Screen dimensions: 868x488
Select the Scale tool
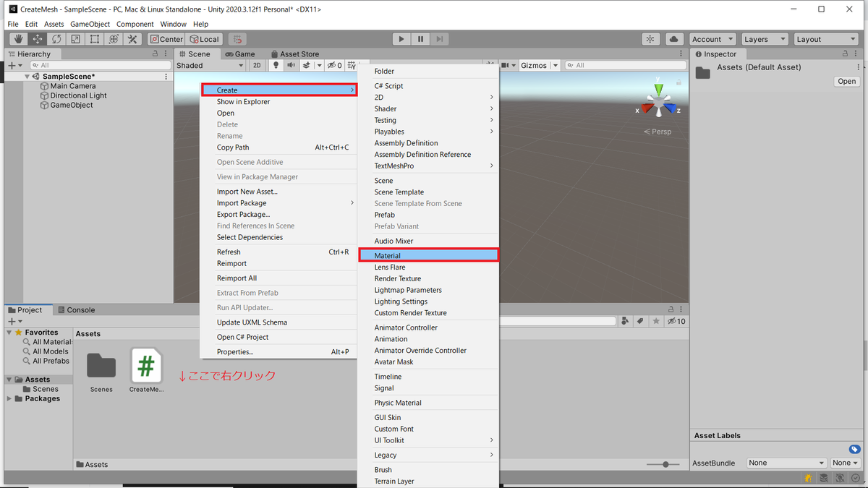tap(75, 39)
